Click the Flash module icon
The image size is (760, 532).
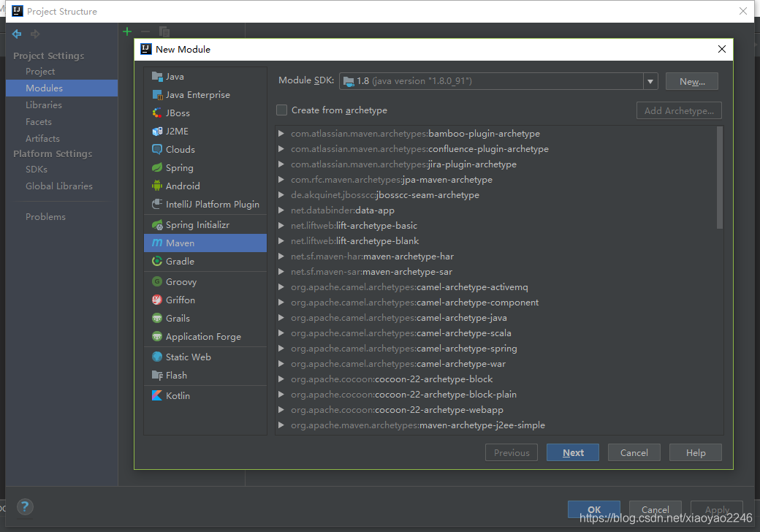157,376
